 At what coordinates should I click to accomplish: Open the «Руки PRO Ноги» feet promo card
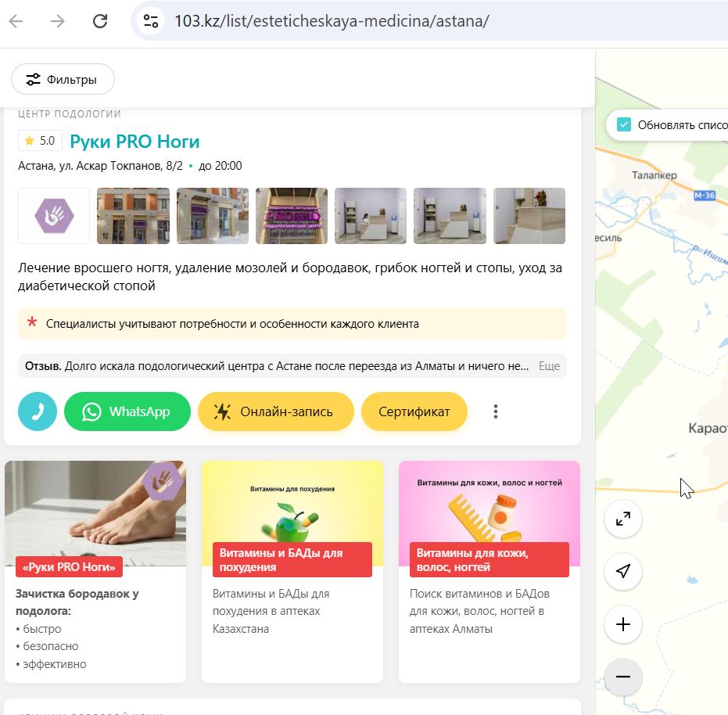pos(95,571)
